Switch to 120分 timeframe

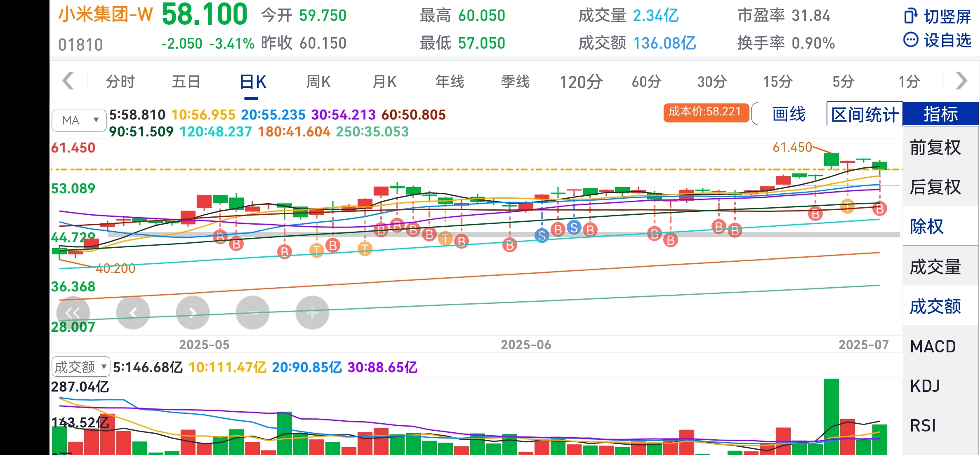[581, 82]
